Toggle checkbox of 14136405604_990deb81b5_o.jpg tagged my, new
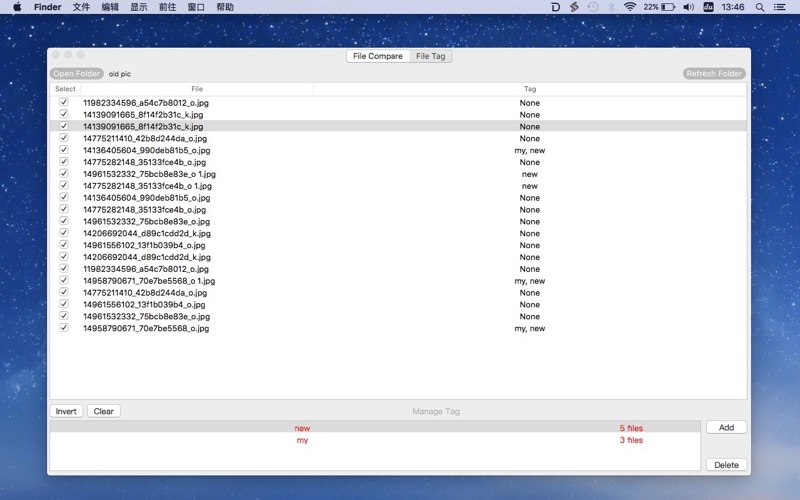 coord(64,149)
